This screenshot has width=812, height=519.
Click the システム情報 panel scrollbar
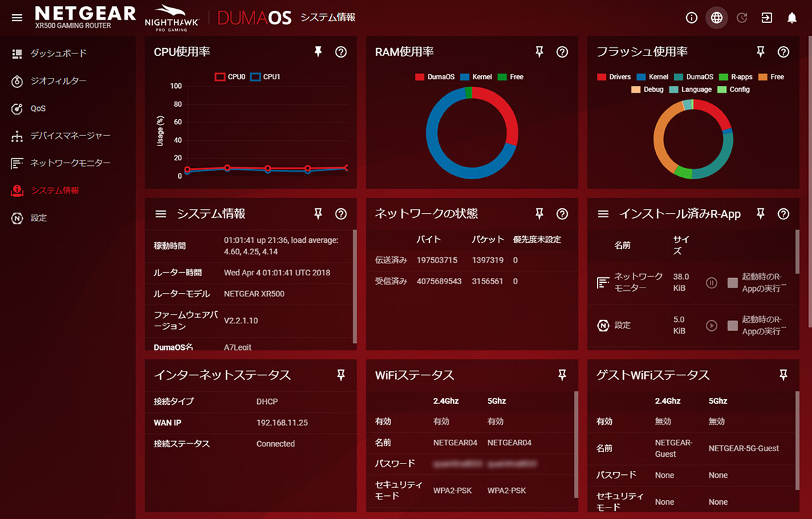tap(355, 284)
